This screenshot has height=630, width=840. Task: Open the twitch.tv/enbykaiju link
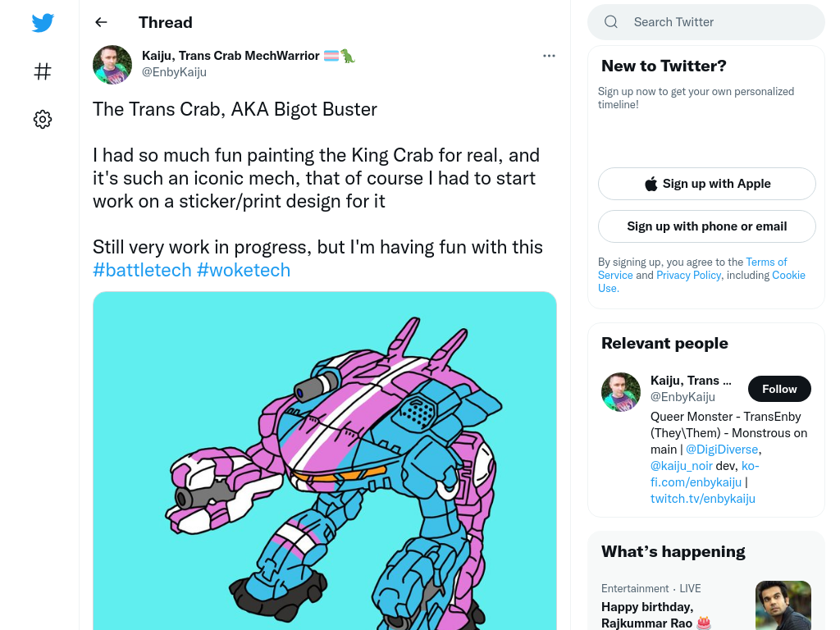pos(703,499)
